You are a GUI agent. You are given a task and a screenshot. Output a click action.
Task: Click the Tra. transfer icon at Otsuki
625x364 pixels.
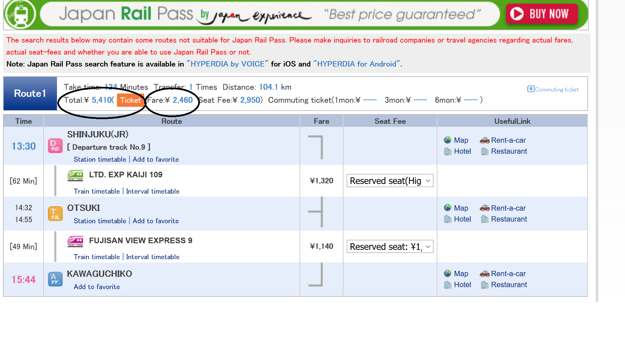[x=55, y=214]
